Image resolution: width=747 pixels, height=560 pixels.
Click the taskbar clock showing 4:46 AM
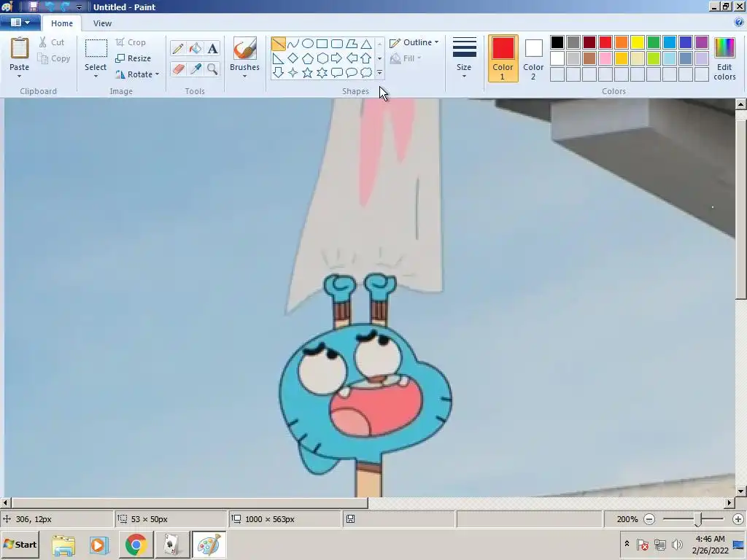tap(710, 539)
